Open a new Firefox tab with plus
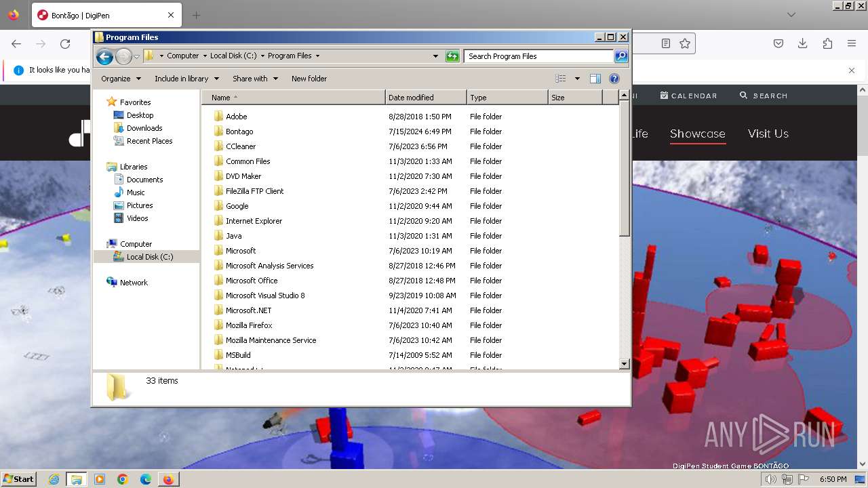Screen dimensions: 868x488 coord(196,15)
